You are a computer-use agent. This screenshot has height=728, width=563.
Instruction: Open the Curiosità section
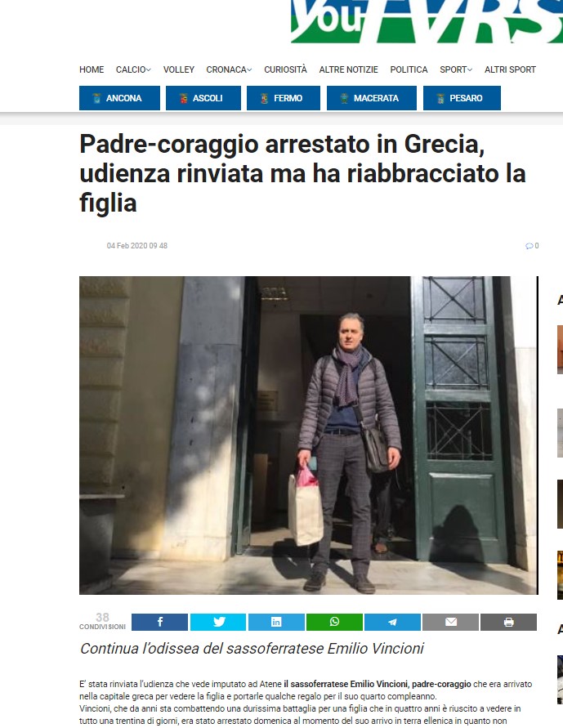(285, 69)
